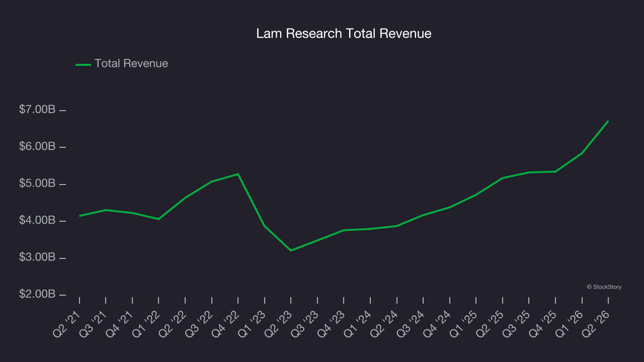Click the Q2 '25 x-axis label
This screenshot has width=644, height=362.
[x=491, y=323]
